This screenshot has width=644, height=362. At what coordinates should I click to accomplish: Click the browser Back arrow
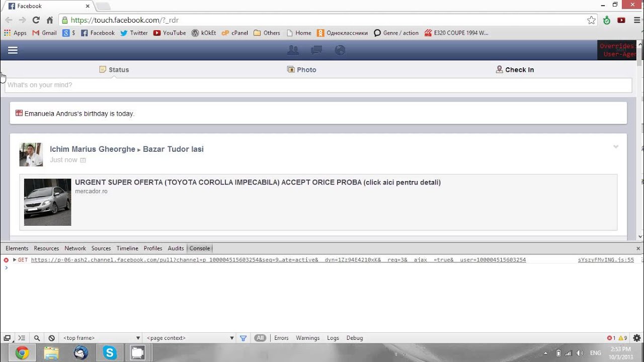point(9,20)
